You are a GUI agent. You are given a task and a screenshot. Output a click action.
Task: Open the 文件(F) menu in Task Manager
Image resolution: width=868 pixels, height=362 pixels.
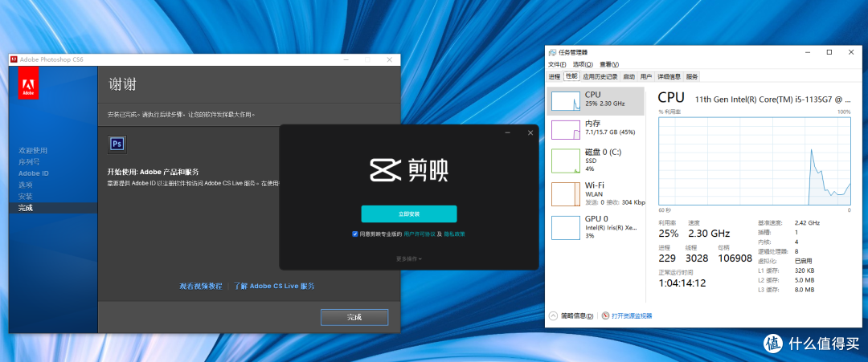click(558, 64)
